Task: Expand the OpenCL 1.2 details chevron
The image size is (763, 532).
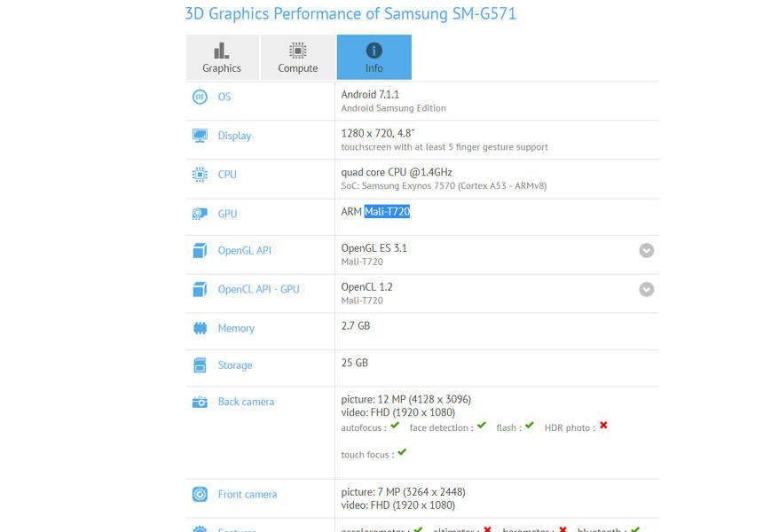Action: click(x=646, y=290)
